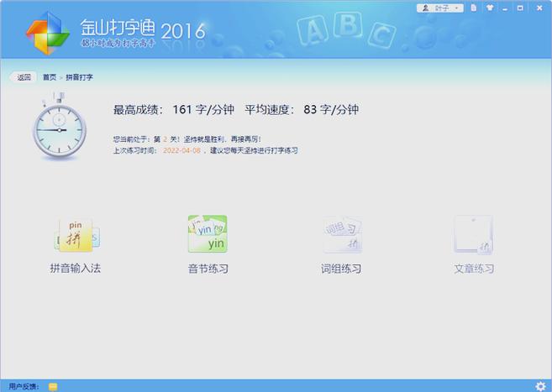Click the 文章练习 label
This screenshot has width=552, height=392.
pos(474,269)
